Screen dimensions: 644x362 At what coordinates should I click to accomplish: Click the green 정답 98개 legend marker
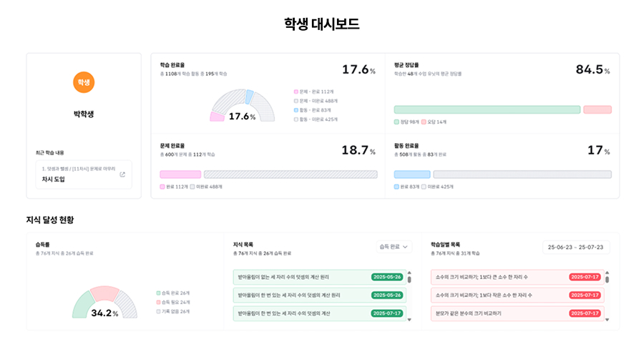point(396,122)
